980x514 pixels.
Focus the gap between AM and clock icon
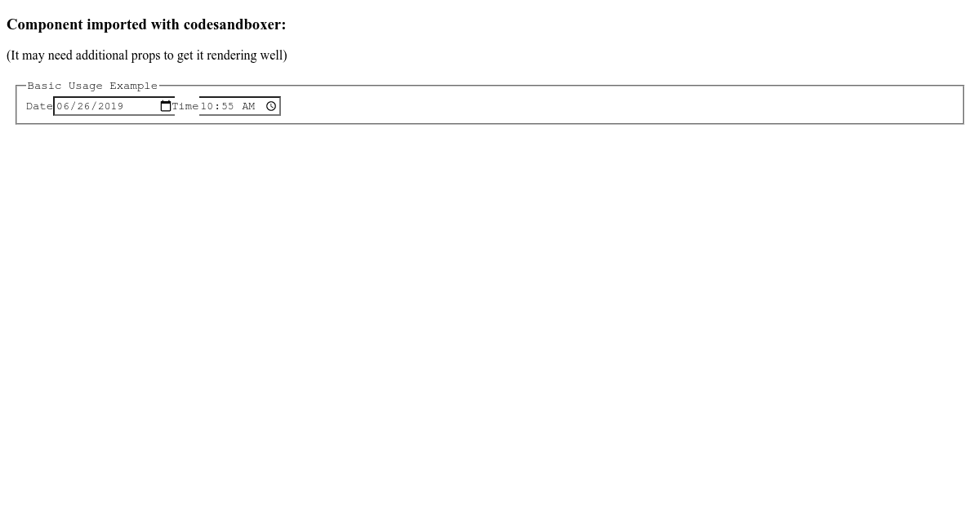point(261,106)
